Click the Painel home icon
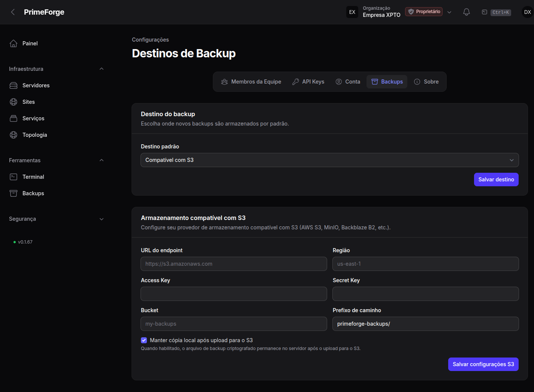This screenshot has width=534, height=392. pos(13,43)
